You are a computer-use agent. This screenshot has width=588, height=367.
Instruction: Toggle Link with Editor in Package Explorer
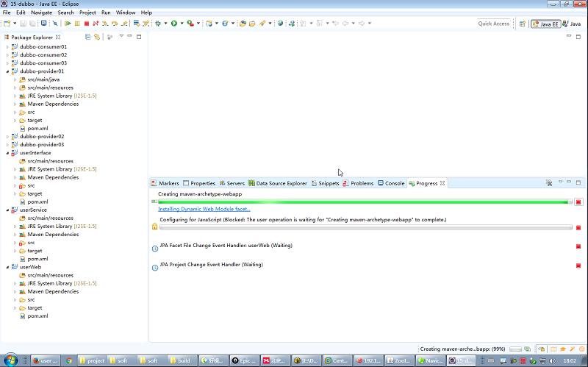(97, 37)
